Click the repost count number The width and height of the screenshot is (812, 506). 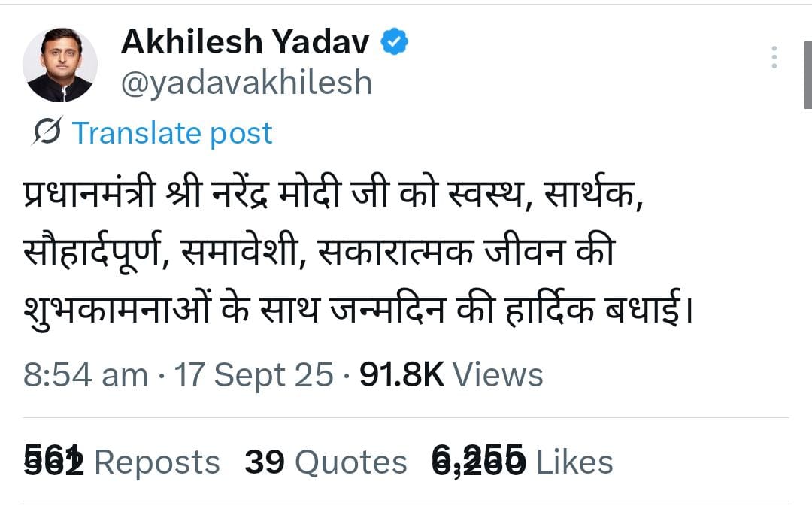(53, 461)
